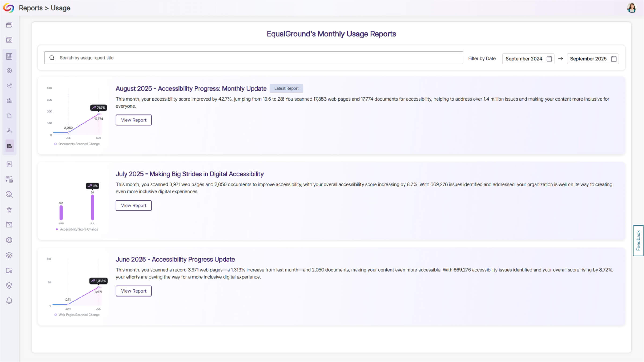The height and width of the screenshot is (362, 644).
Task: Click the EqualGround logo at top left
Action: 9,8
